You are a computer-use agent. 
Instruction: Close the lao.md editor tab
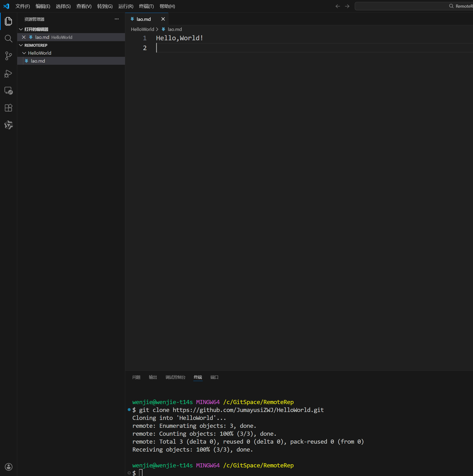pyautogui.click(x=163, y=19)
